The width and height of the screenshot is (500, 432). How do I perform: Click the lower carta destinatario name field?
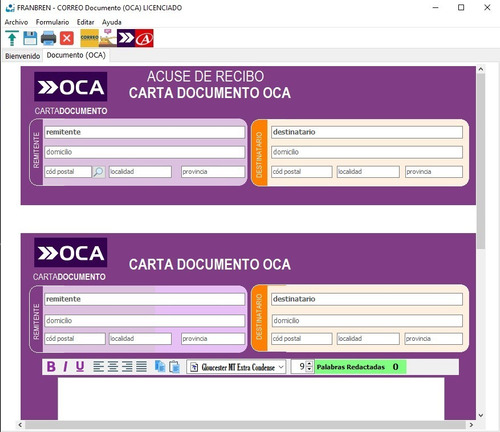tap(367, 299)
